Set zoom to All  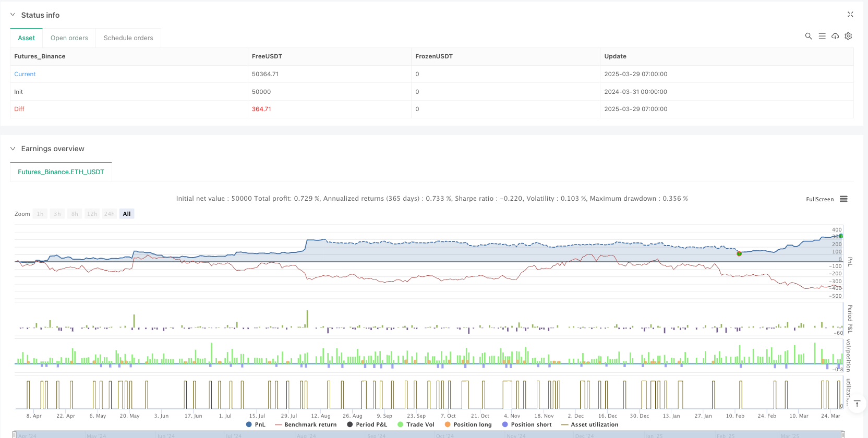(127, 214)
